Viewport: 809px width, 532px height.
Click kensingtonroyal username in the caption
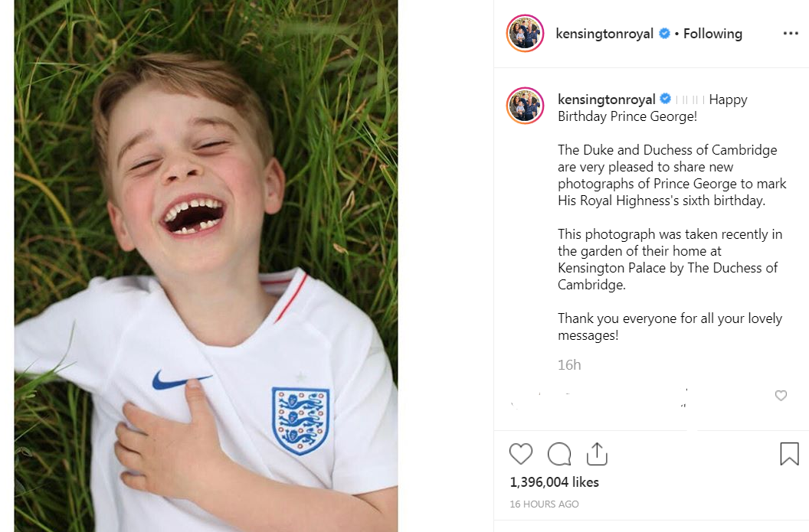pos(606,100)
